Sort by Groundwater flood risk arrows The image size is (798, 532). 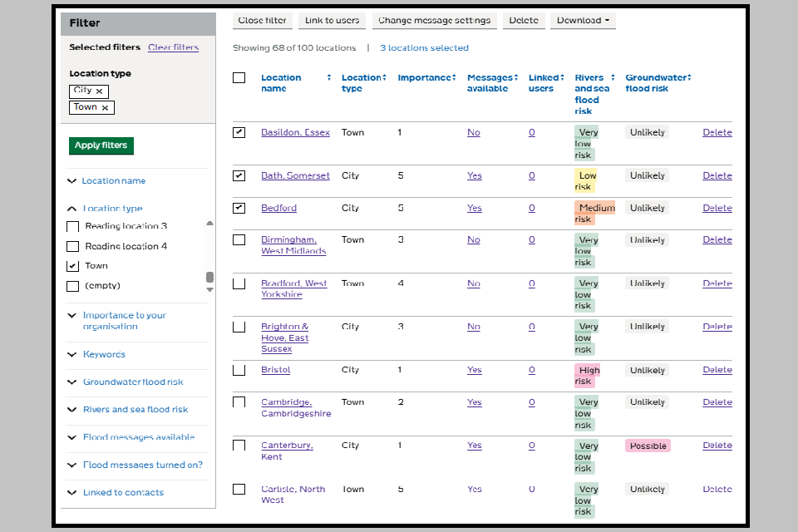pyautogui.click(x=689, y=78)
